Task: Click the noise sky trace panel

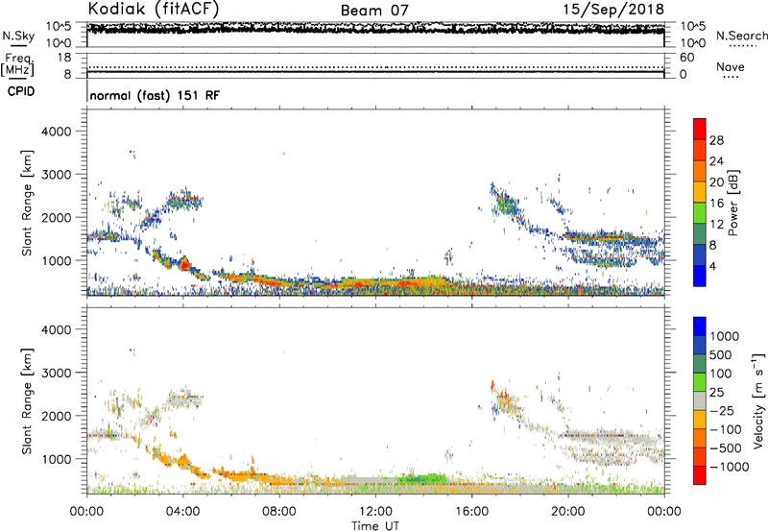Action: coord(375,35)
